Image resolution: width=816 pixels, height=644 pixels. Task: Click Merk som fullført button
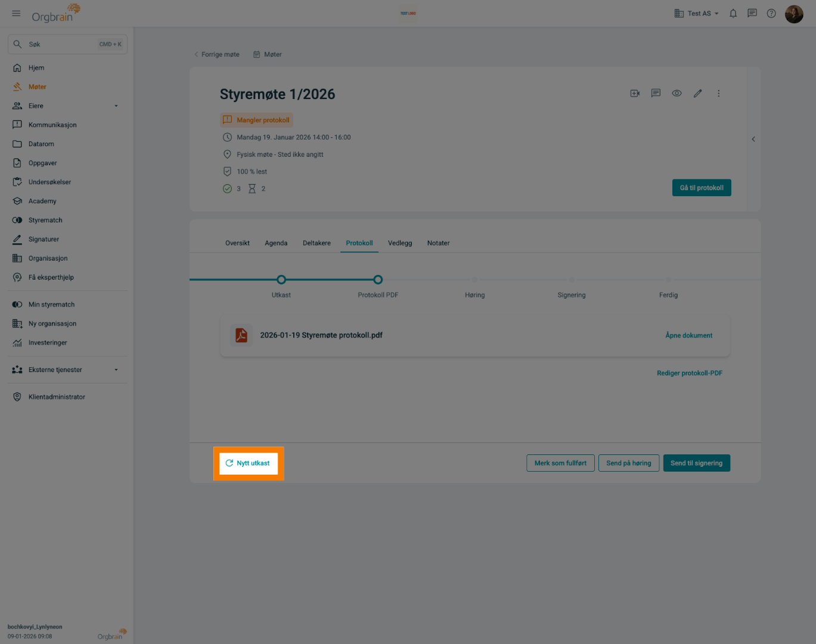tap(560, 463)
